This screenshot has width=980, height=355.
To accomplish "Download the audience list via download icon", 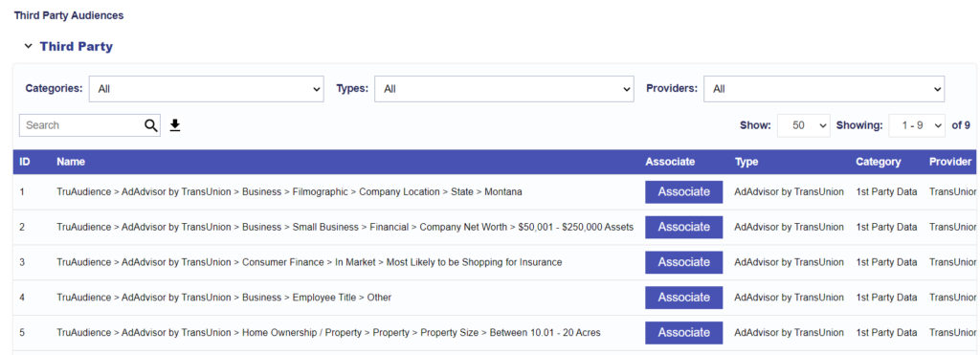I will 175,125.
